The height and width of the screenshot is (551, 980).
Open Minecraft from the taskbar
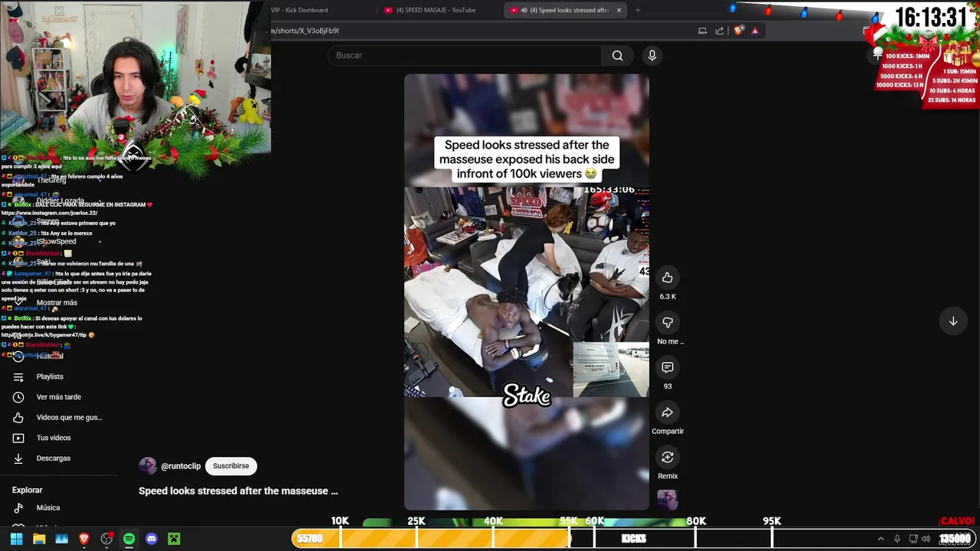pyautogui.click(x=174, y=539)
